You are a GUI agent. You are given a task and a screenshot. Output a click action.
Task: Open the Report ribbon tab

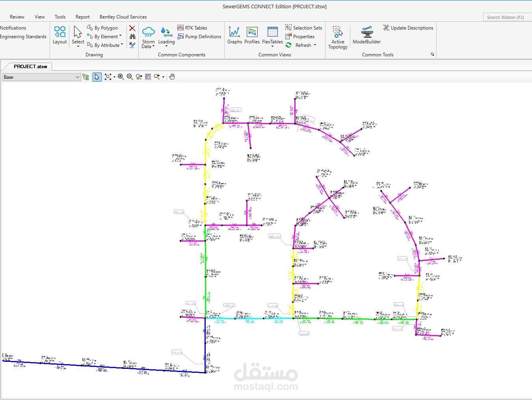pyautogui.click(x=83, y=17)
